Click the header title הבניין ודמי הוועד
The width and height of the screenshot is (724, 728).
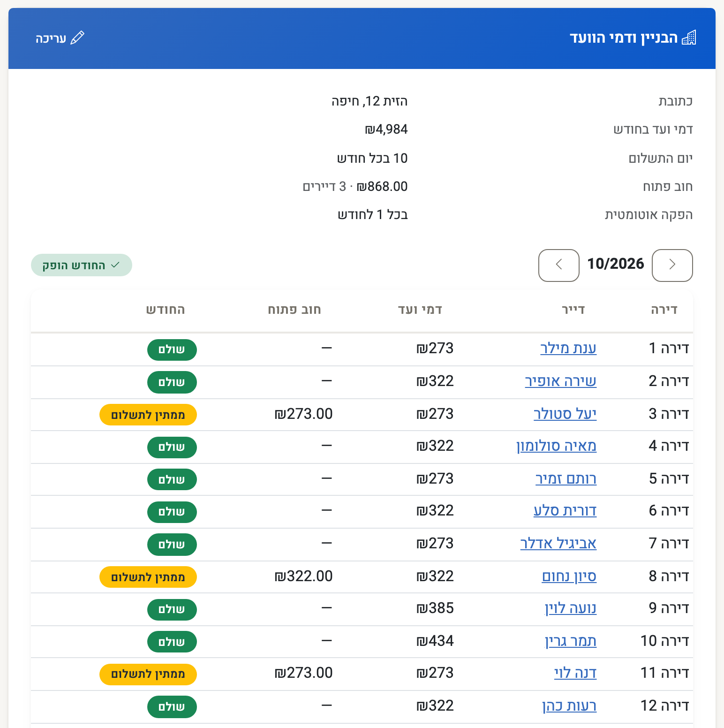[624, 38]
